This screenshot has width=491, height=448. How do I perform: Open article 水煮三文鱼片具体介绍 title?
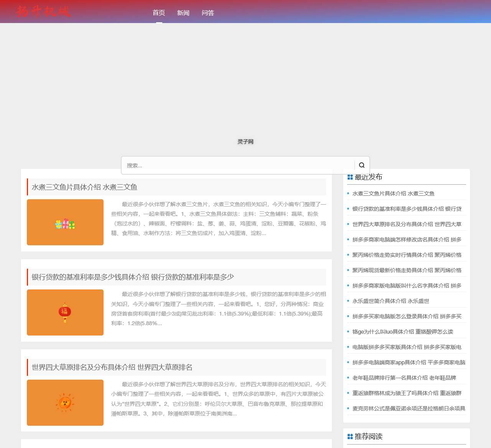click(x=84, y=187)
